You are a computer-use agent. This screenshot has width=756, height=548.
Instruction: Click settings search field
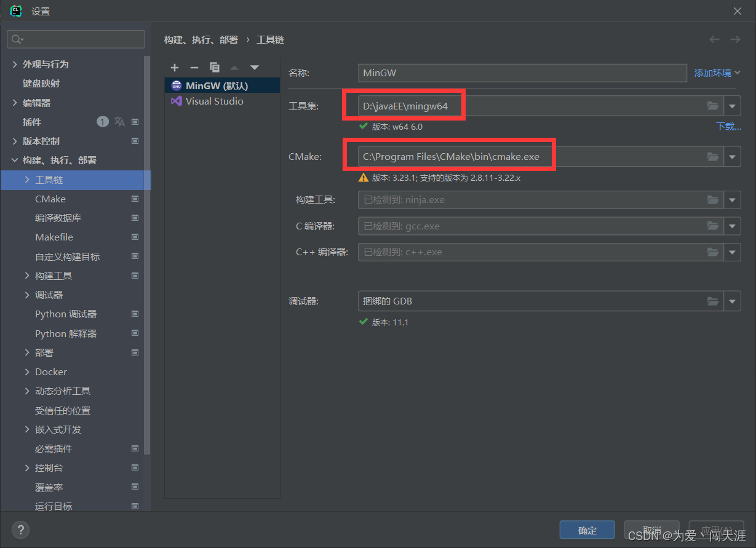click(x=76, y=39)
